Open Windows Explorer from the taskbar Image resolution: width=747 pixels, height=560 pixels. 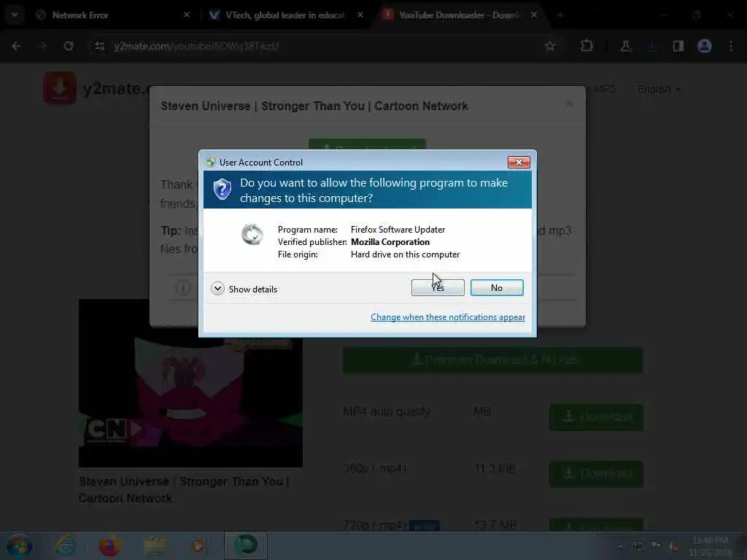pyautogui.click(x=155, y=545)
